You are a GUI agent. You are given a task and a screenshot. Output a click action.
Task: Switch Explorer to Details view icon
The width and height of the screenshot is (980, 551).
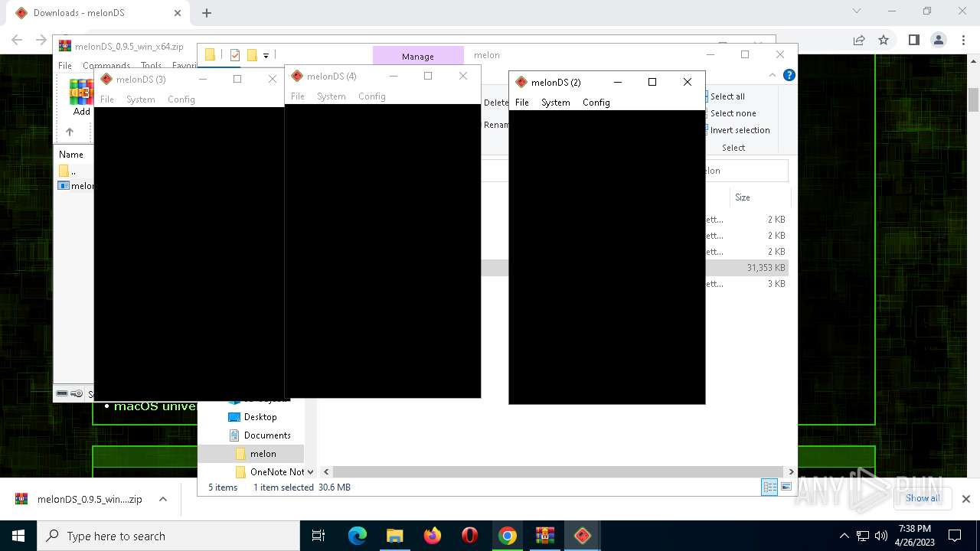tap(769, 487)
